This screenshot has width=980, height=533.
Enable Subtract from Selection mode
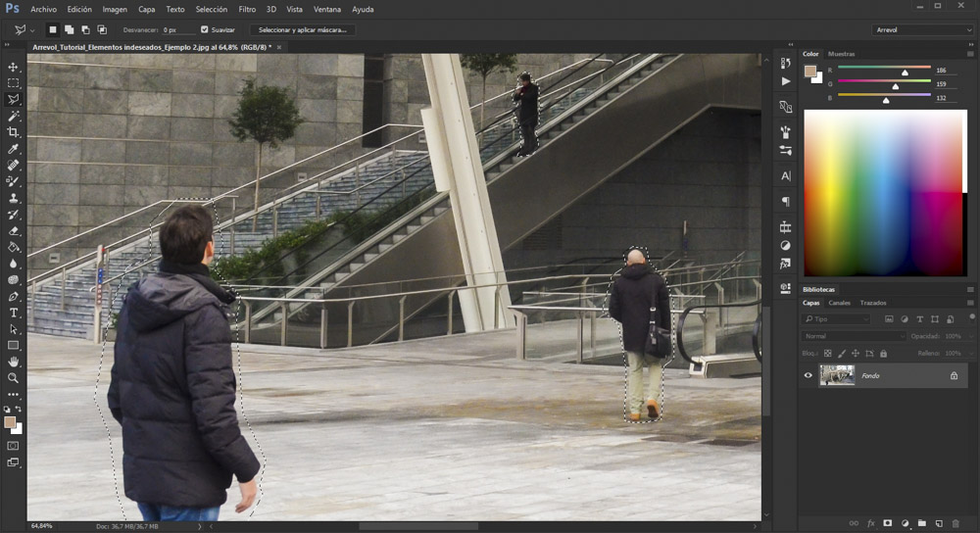[85, 29]
